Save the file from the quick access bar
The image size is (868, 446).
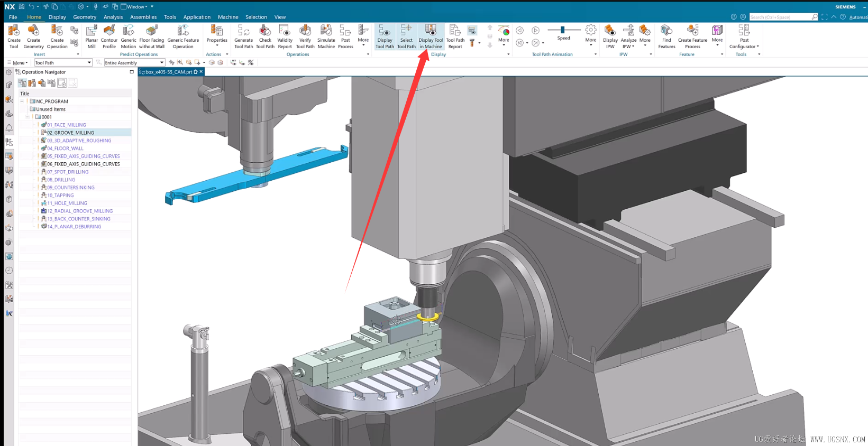tap(22, 6)
